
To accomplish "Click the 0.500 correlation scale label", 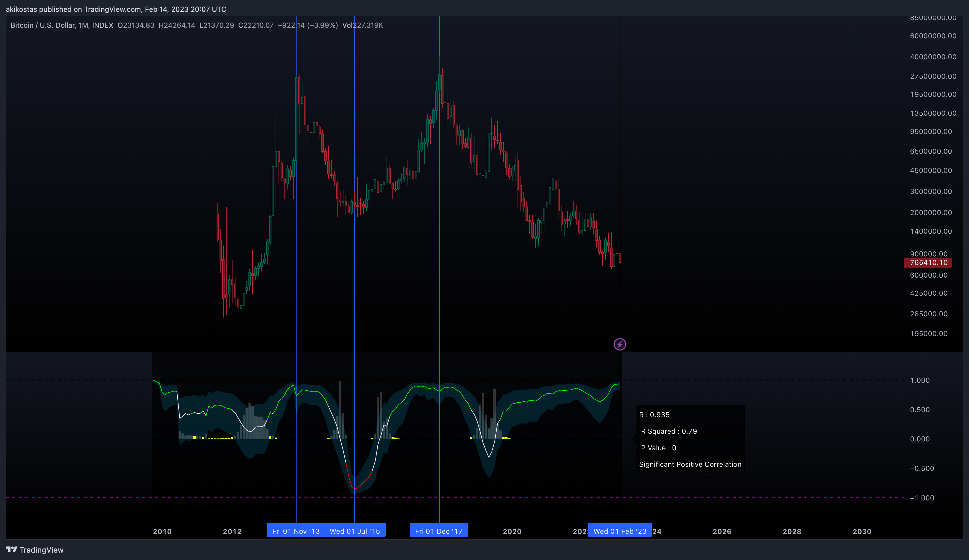I will point(920,410).
